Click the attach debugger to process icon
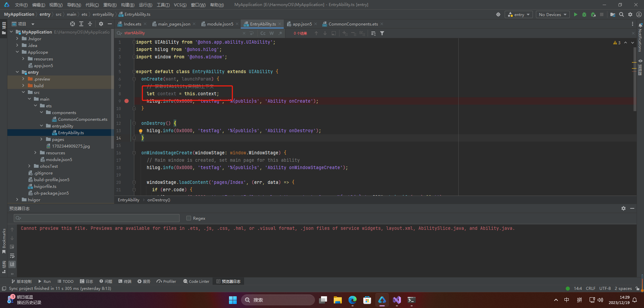This screenshot has width=644, height=308. (593, 14)
